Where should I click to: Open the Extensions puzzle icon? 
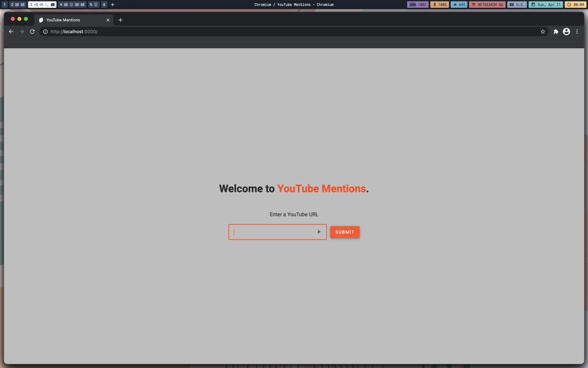click(556, 31)
